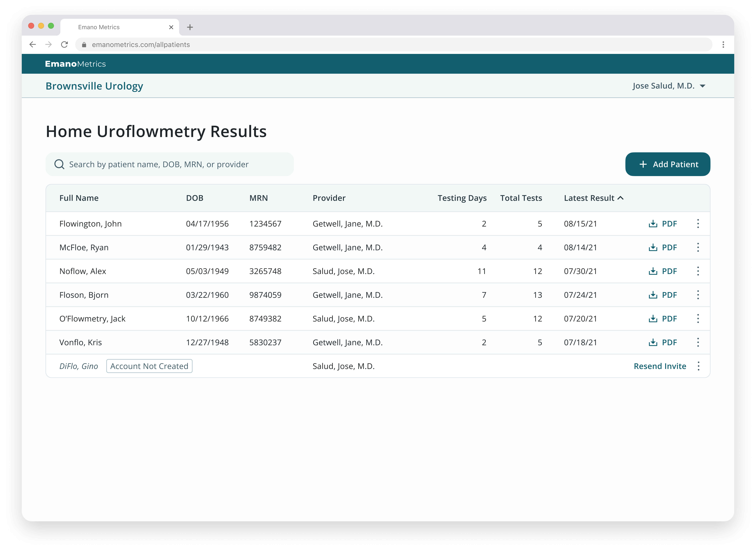Switch to the Emano Metrics tab
This screenshot has width=756, height=550.
click(x=119, y=27)
